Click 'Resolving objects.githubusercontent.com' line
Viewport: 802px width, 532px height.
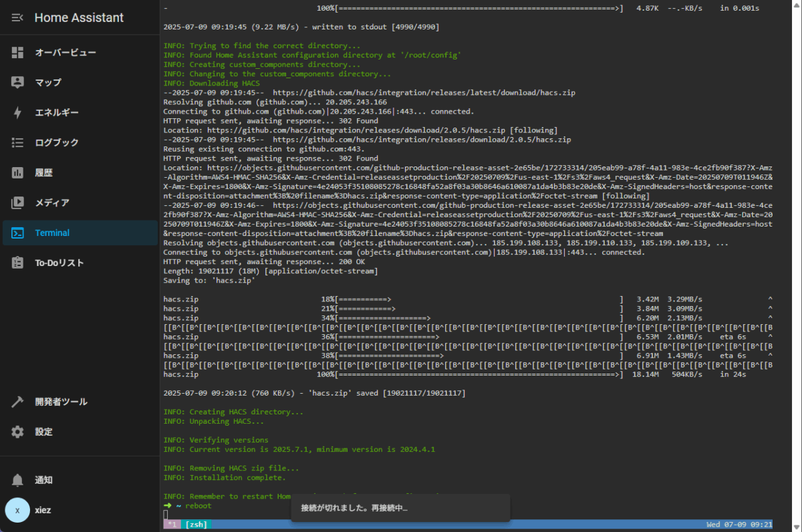tap(446, 243)
